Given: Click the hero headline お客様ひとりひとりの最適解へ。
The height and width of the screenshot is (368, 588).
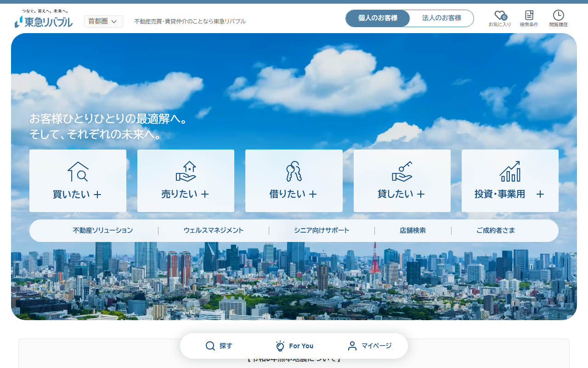Looking at the screenshot, I should click(109, 119).
